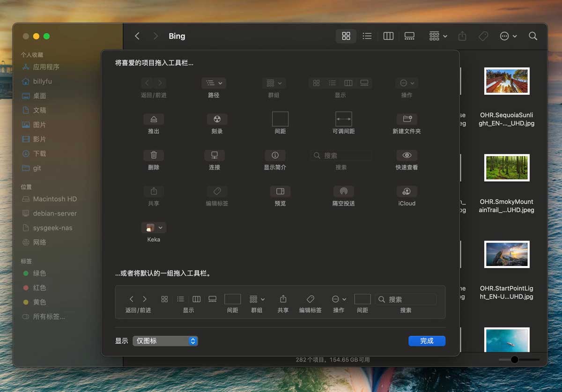Click the icon size slider knob
The width and height of the screenshot is (562, 392).
pyautogui.click(x=515, y=360)
